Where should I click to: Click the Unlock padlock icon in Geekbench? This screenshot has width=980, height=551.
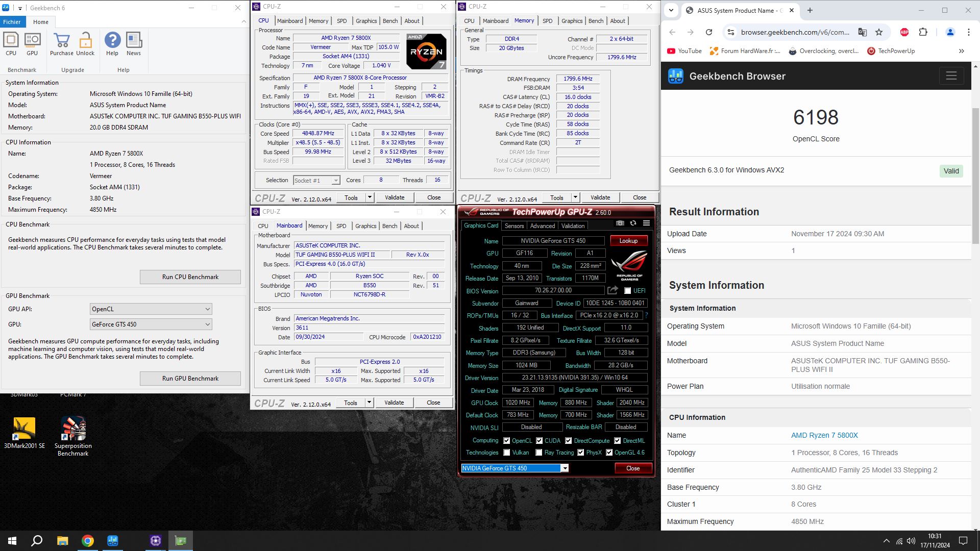(x=85, y=44)
